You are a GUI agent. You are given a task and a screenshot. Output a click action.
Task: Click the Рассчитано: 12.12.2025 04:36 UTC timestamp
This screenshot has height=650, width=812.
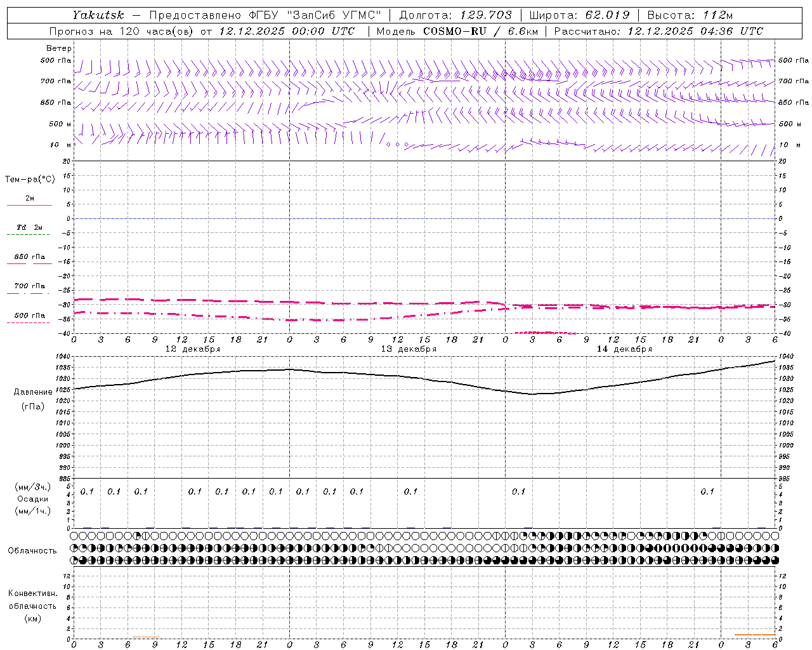tap(658, 31)
